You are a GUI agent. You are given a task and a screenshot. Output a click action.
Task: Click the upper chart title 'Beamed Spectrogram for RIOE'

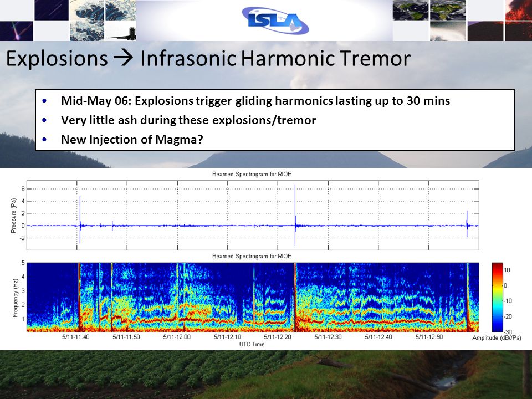click(252, 174)
